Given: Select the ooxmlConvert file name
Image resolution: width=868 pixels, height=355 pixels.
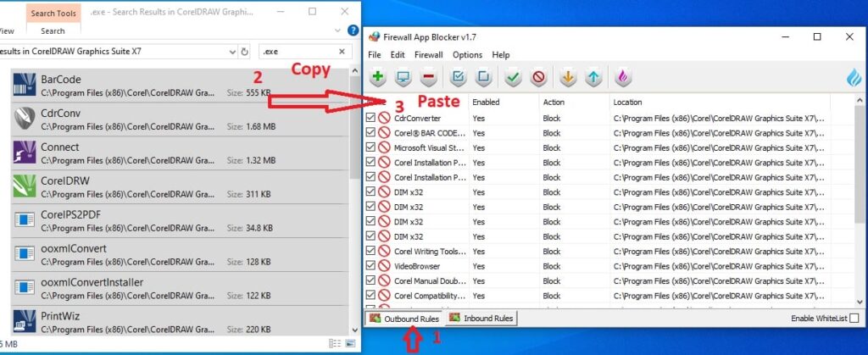Looking at the screenshot, I should pyautogui.click(x=74, y=249).
